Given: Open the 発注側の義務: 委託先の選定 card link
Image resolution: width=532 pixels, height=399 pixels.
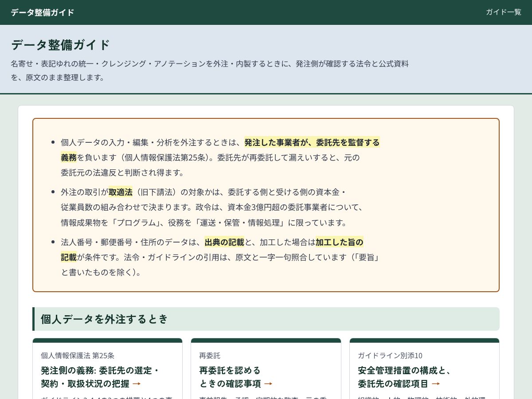Looking at the screenshot, I should click(100, 377).
